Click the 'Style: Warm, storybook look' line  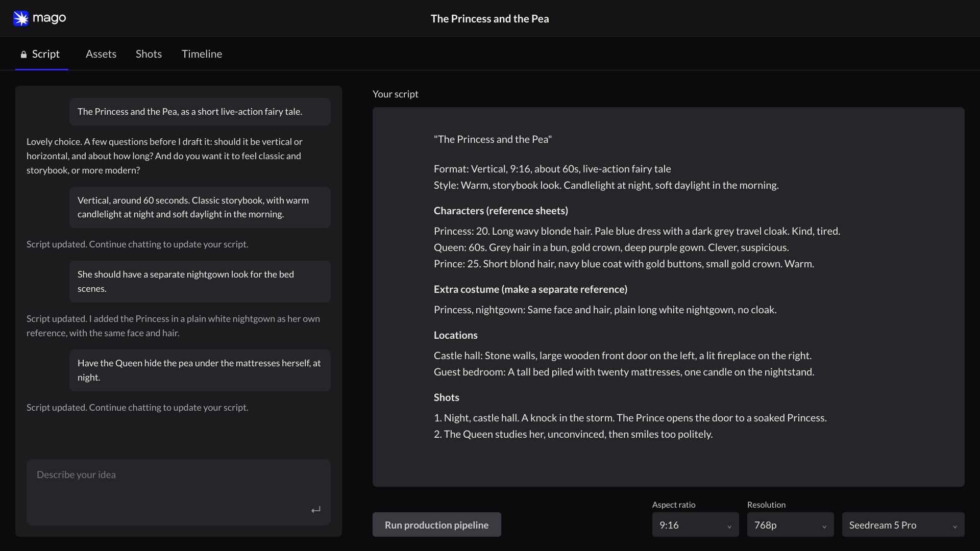coord(606,185)
